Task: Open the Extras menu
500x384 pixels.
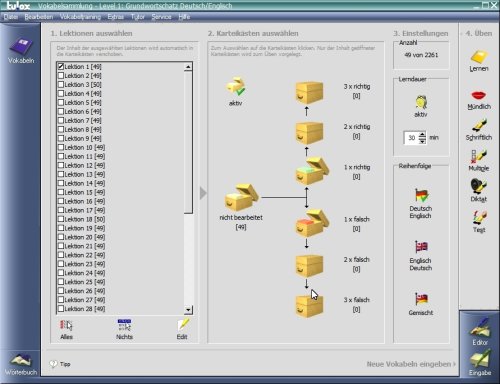Action: [115, 17]
